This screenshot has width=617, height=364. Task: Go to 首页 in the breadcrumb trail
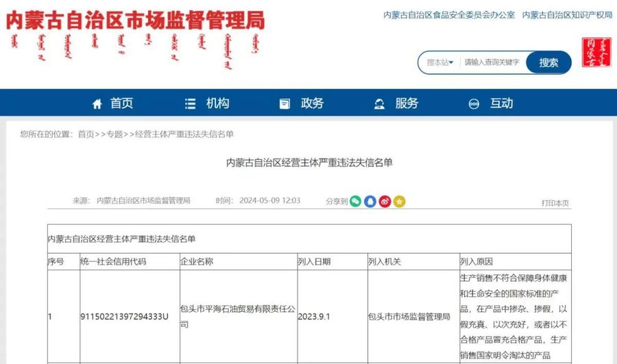click(x=86, y=134)
